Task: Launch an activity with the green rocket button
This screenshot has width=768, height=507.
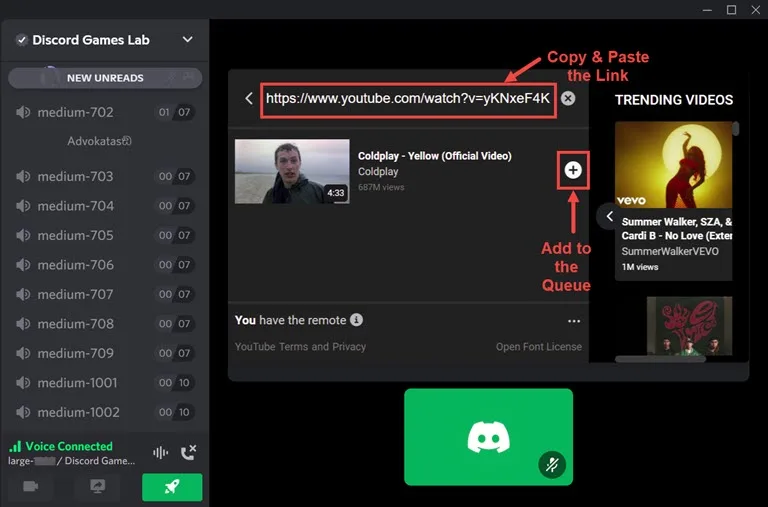Action: click(x=172, y=487)
